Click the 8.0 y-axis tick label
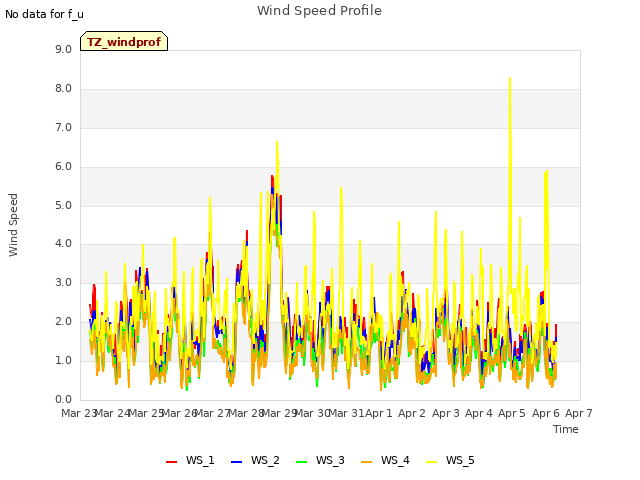The width and height of the screenshot is (640, 480). (x=63, y=89)
